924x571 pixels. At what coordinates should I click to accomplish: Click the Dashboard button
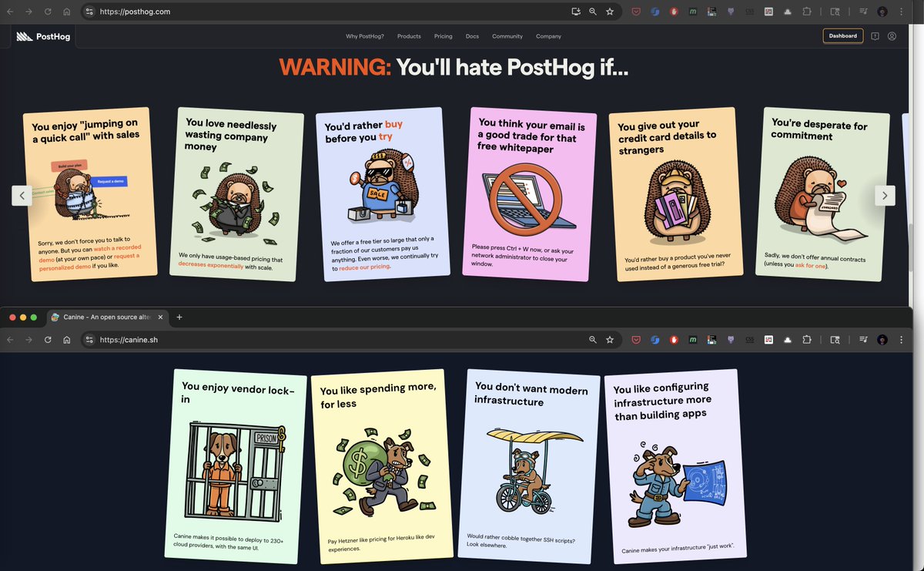point(842,35)
